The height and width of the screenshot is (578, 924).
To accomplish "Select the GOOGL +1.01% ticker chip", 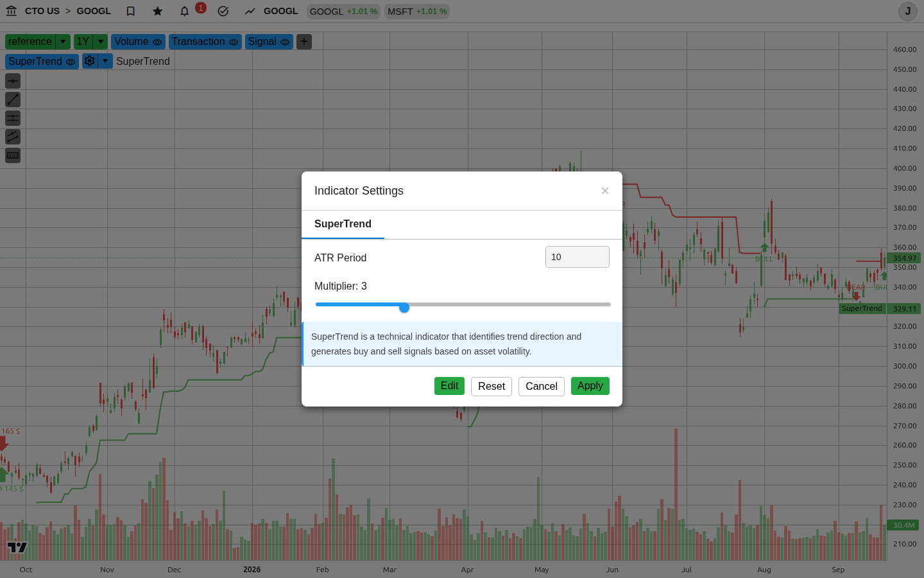I will pos(343,12).
